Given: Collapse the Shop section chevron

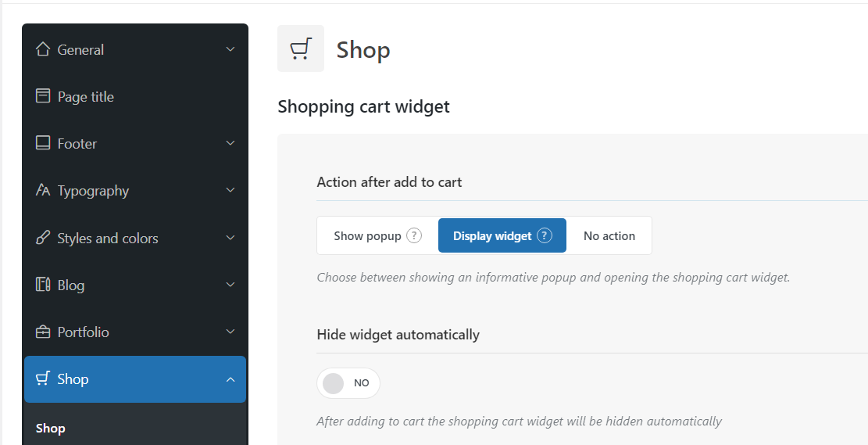Looking at the screenshot, I should [x=230, y=379].
